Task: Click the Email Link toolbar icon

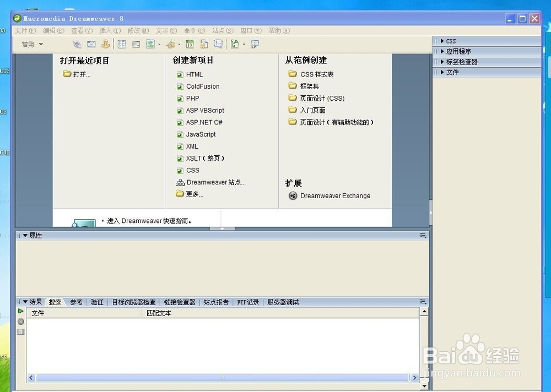Action: [91, 44]
